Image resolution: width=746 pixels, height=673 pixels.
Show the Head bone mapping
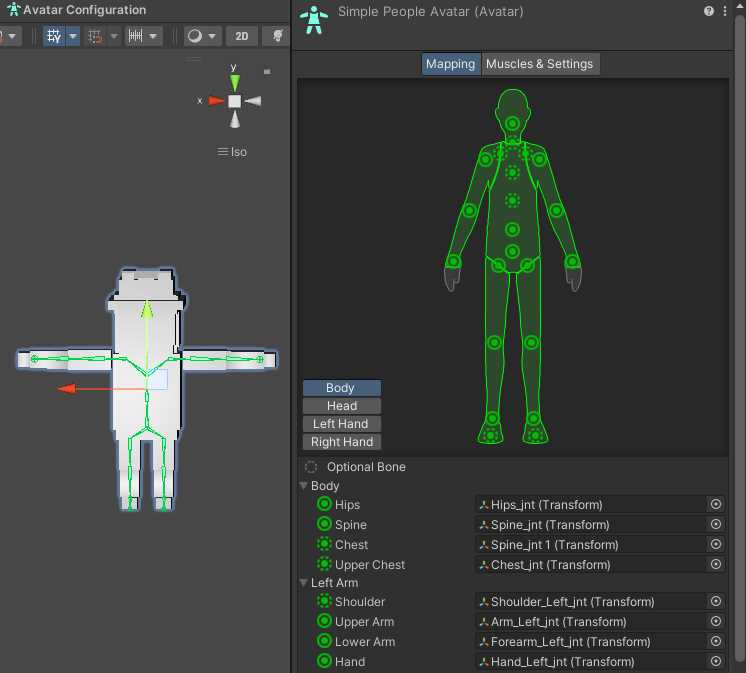point(342,406)
